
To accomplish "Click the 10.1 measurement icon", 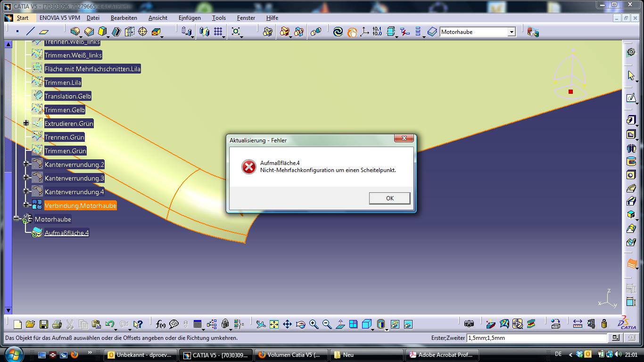I will pos(377,32).
